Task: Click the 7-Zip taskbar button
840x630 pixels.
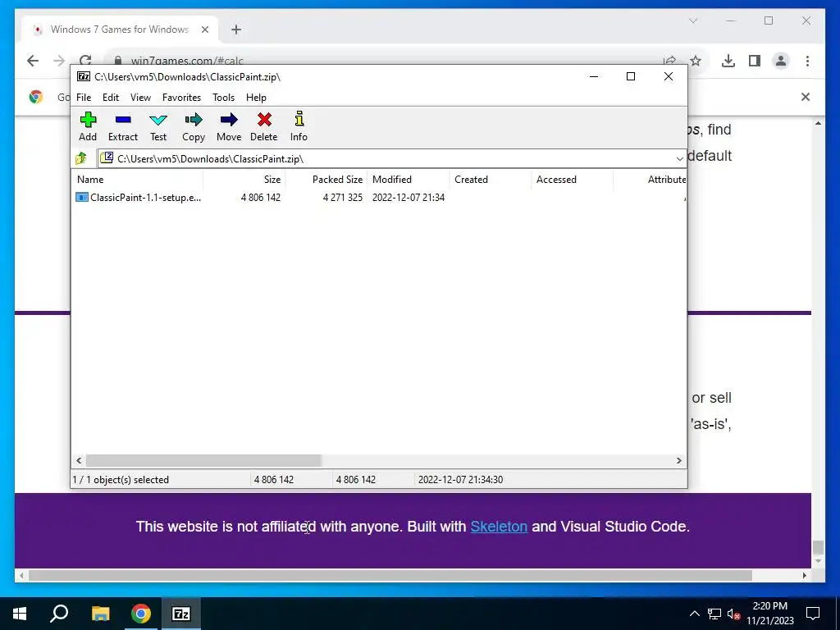Action: coord(180,614)
